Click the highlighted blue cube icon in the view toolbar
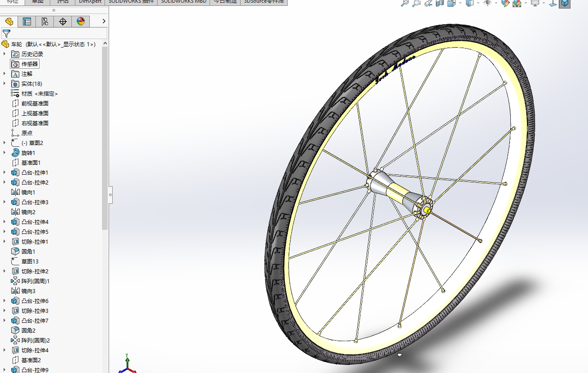This screenshot has width=588, height=373. pos(564,3)
